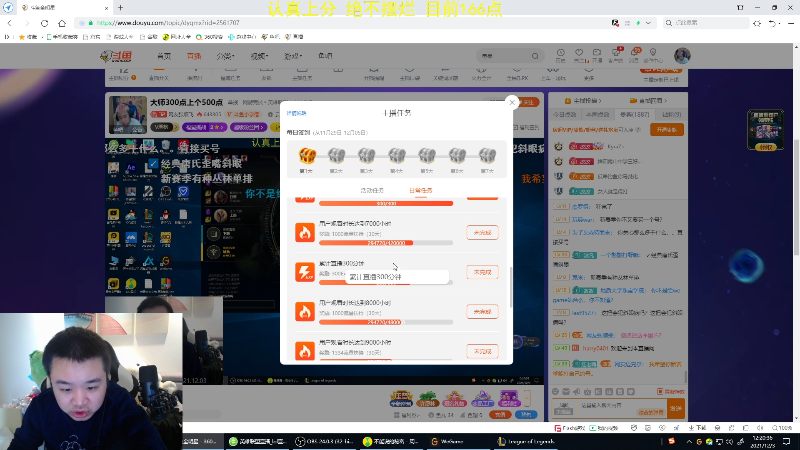
Task: Open the user avatar in the header
Action: click(x=682, y=56)
